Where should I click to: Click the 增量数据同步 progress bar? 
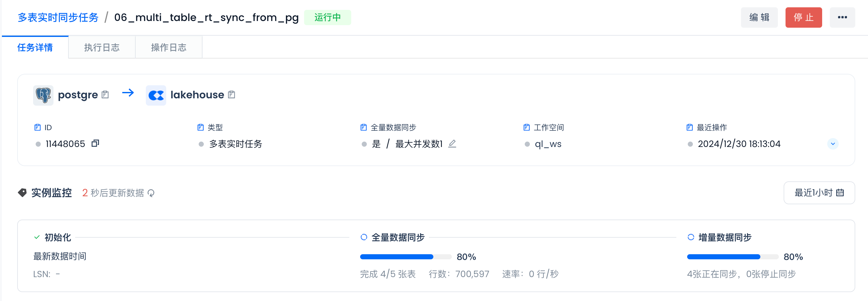pos(733,257)
